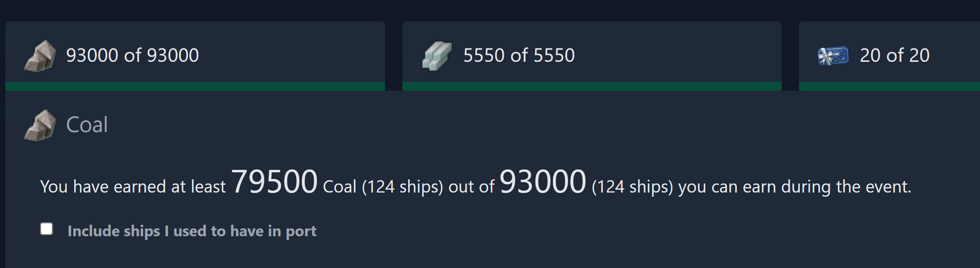980x268 pixels.
Task: Click the "out of" text in the summary
Action: pyautogui.click(x=471, y=187)
